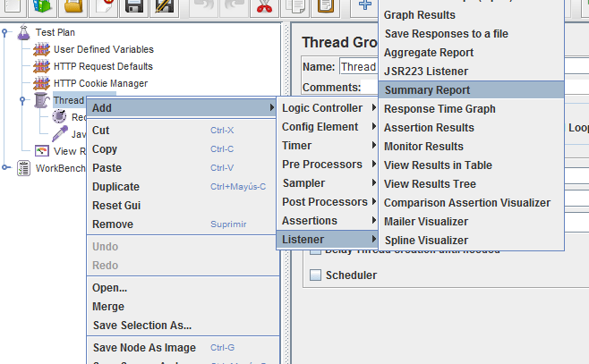589x364 pixels.
Task: Select the HTTP Cookie Manager icon
Action: click(x=41, y=83)
